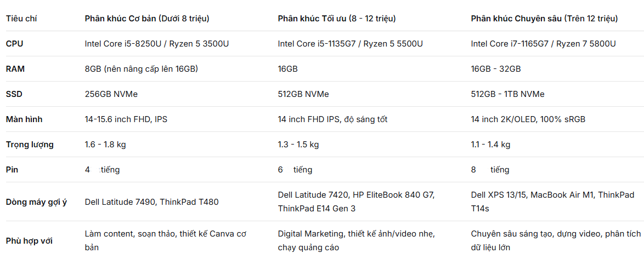
Task: Click the "8GB (nên nâng cấp lên 16GB)" cell
Action: coord(142,69)
